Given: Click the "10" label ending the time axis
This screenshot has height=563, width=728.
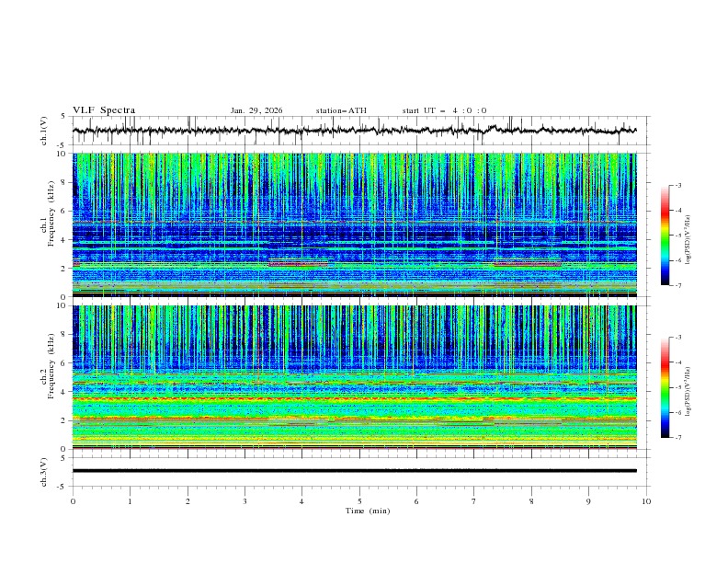Looking at the screenshot, I should pyautogui.click(x=646, y=501).
